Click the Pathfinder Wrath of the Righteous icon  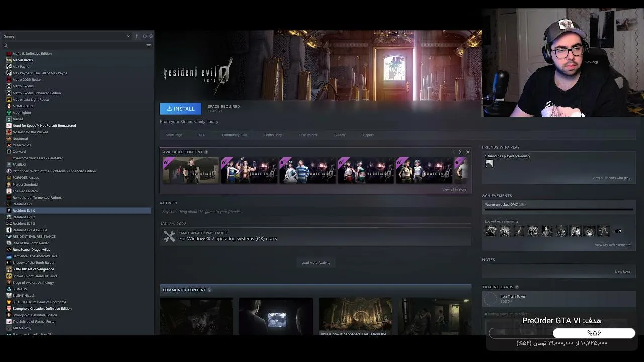point(9,171)
